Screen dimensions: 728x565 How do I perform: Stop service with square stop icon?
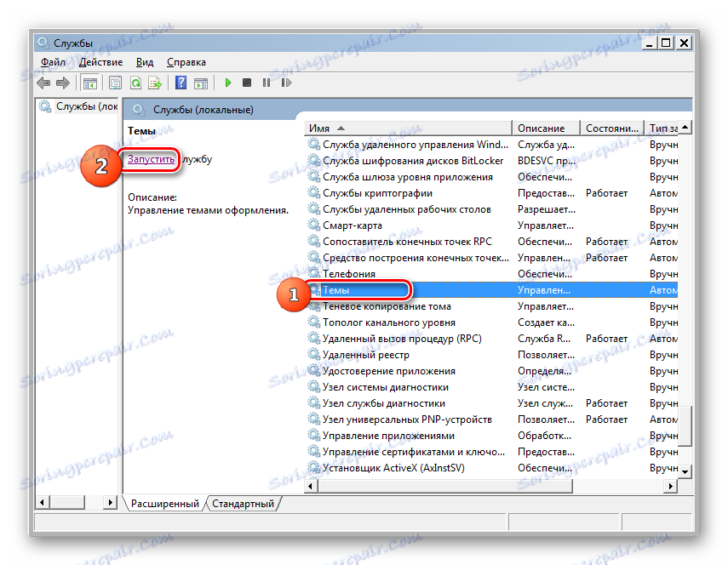[x=247, y=83]
